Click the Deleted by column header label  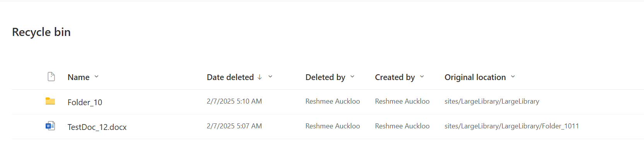pos(325,77)
